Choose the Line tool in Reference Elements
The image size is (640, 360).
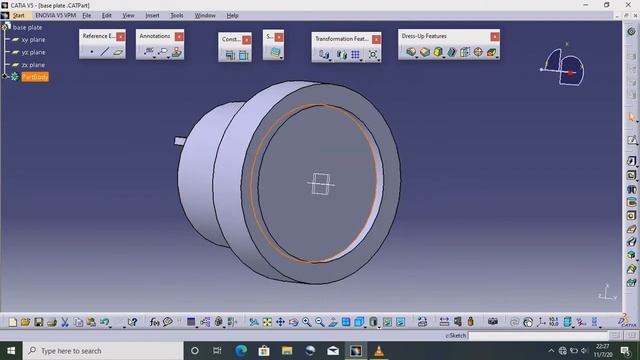tap(105, 52)
